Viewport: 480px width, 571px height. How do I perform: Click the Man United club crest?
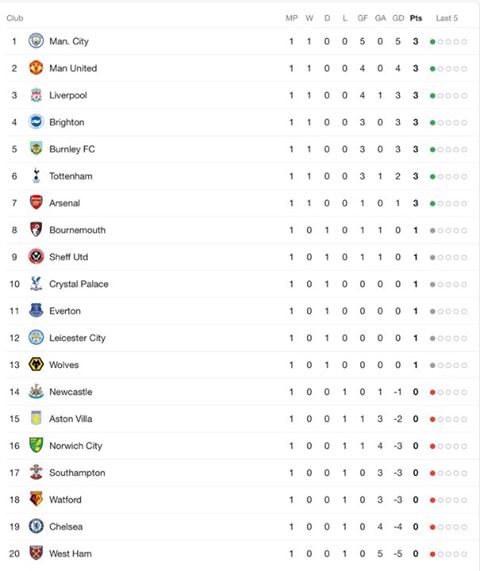pos(36,68)
